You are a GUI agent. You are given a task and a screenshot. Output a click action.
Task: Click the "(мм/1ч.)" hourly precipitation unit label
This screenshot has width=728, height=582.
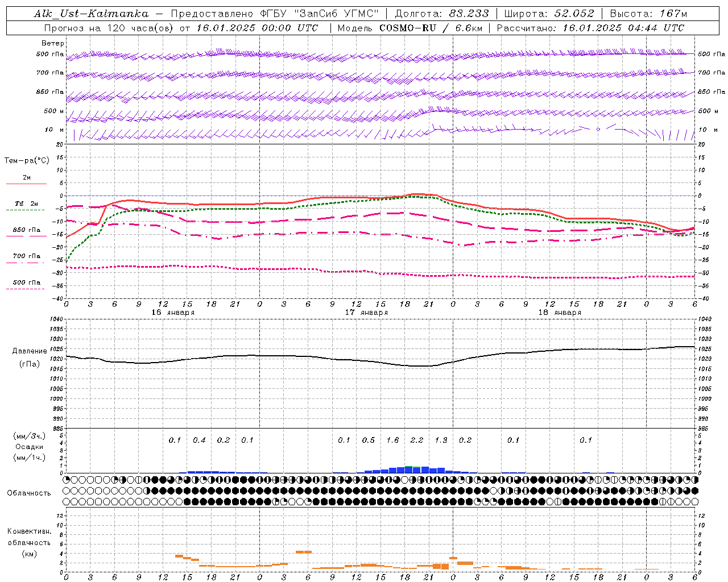[30, 458]
